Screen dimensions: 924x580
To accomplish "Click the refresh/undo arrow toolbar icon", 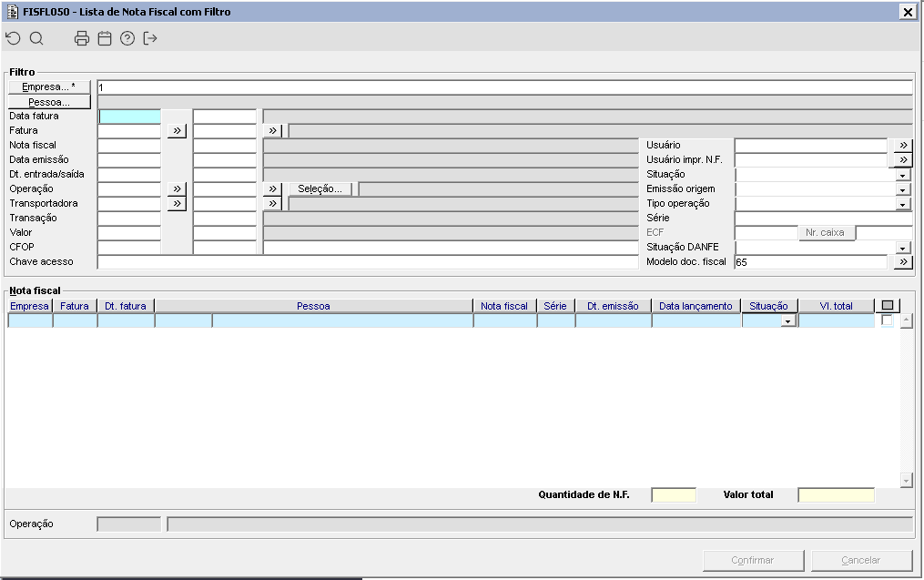I will pyautogui.click(x=13, y=38).
